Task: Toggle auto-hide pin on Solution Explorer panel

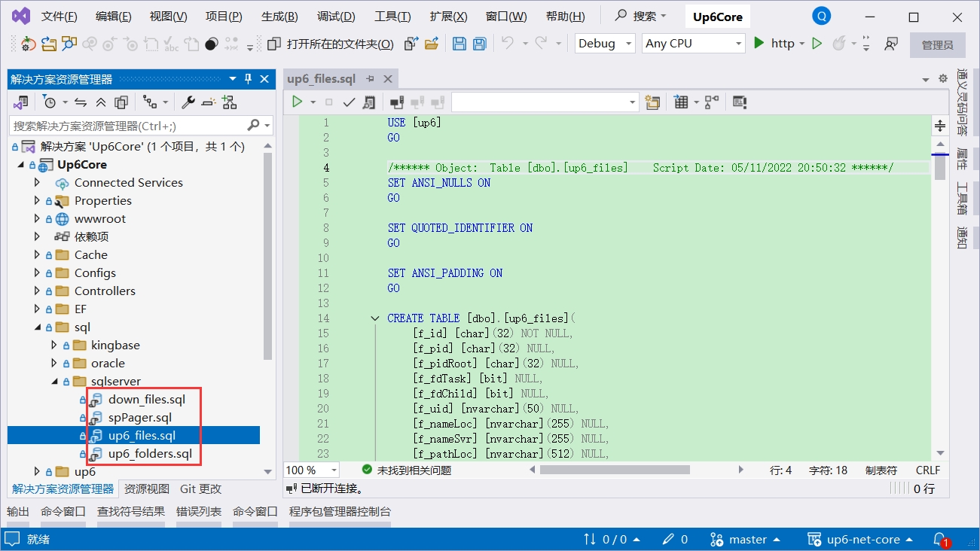Action: [248, 79]
